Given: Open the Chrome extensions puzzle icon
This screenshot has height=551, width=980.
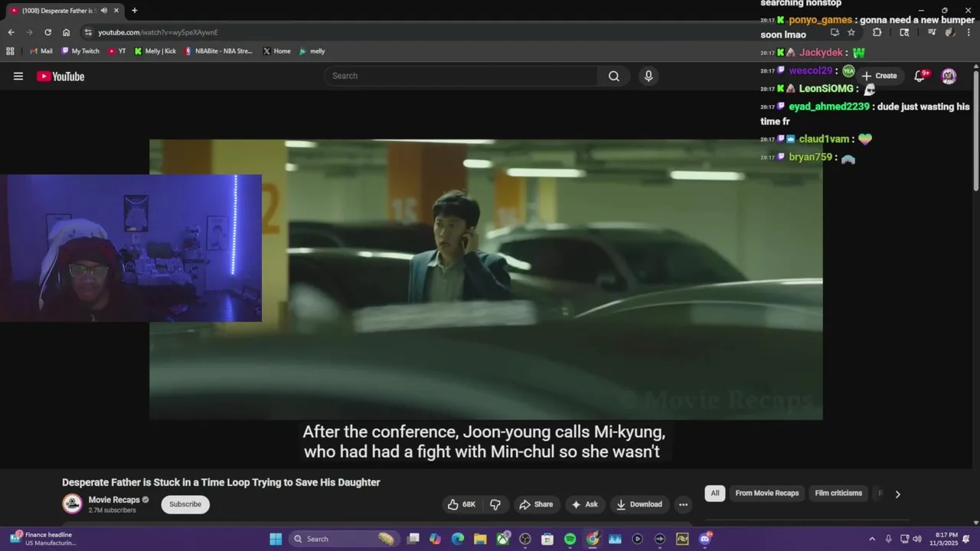Looking at the screenshot, I should pos(877,32).
